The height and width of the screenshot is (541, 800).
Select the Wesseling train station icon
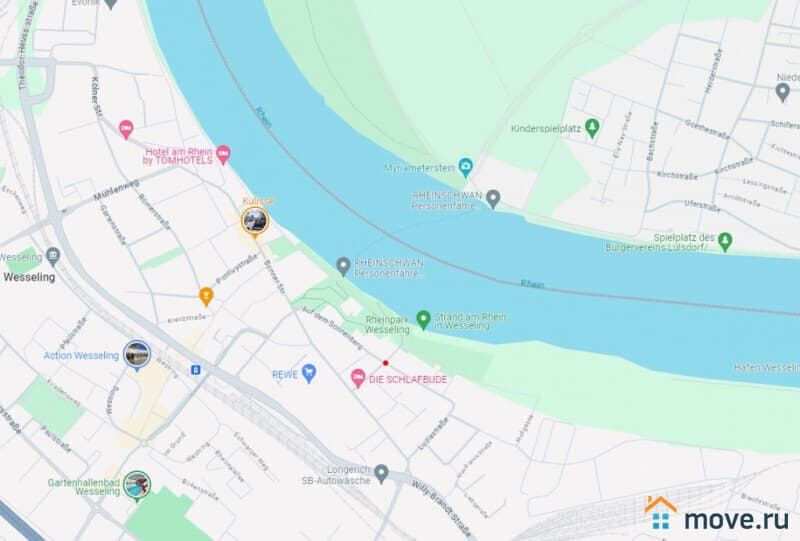(x=53, y=256)
